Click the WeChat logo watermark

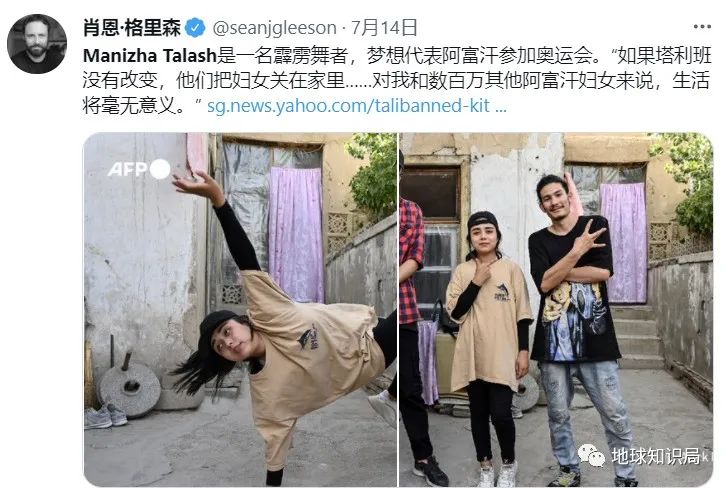[591, 455]
